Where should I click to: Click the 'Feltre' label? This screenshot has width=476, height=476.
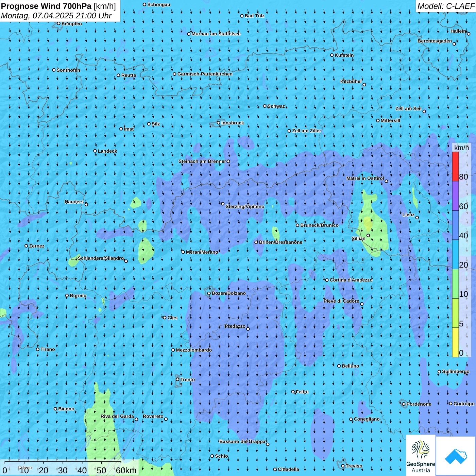coord(302,392)
